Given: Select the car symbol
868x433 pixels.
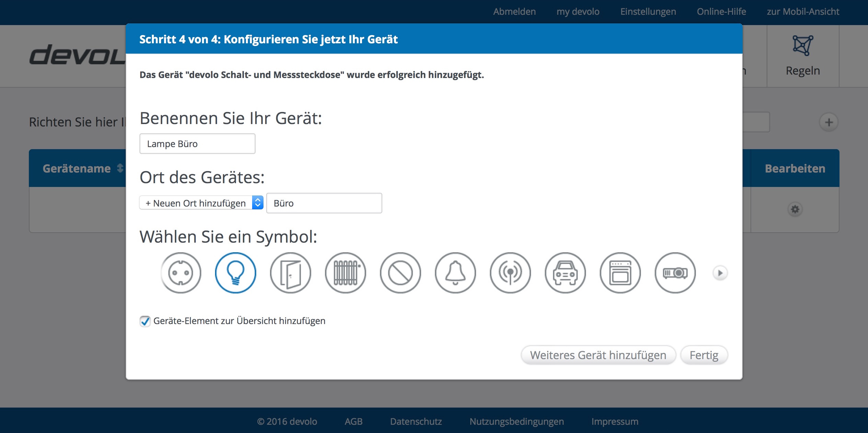Looking at the screenshot, I should click(565, 273).
